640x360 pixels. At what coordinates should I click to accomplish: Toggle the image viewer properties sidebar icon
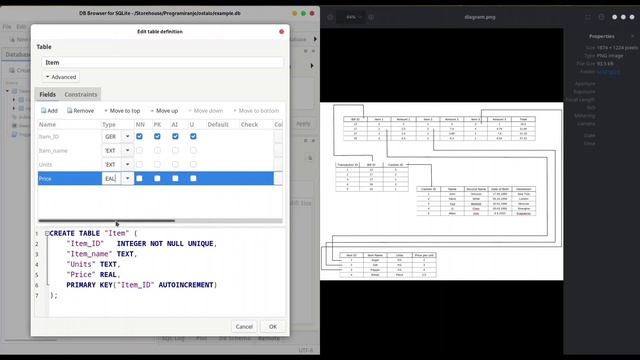point(601,17)
